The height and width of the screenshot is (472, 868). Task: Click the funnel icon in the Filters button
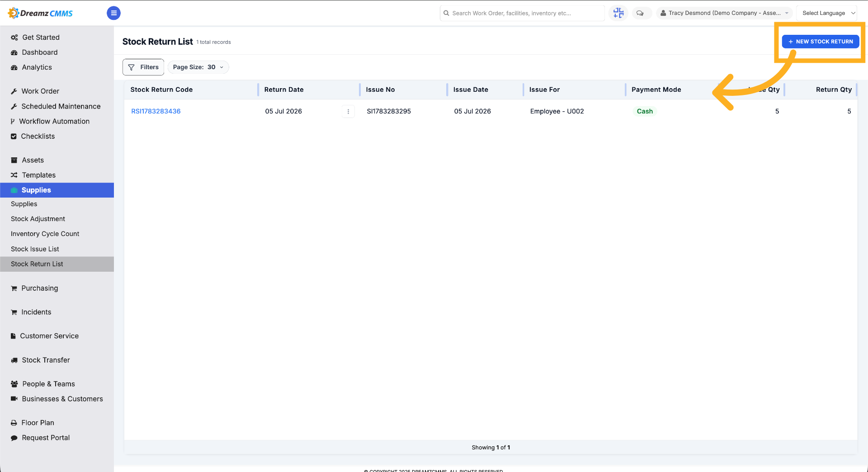point(131,67)
